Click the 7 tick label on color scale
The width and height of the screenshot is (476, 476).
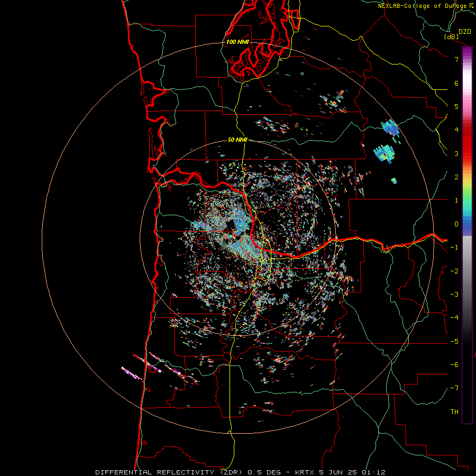(x=456, y=59)
